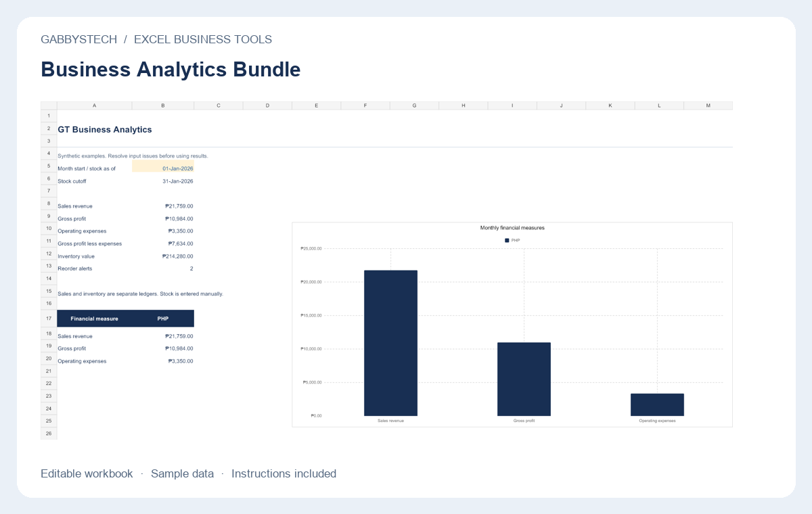This screenshot has height=514, width=812.
Task: Select column E header
Action: click(x=317, y=106)
